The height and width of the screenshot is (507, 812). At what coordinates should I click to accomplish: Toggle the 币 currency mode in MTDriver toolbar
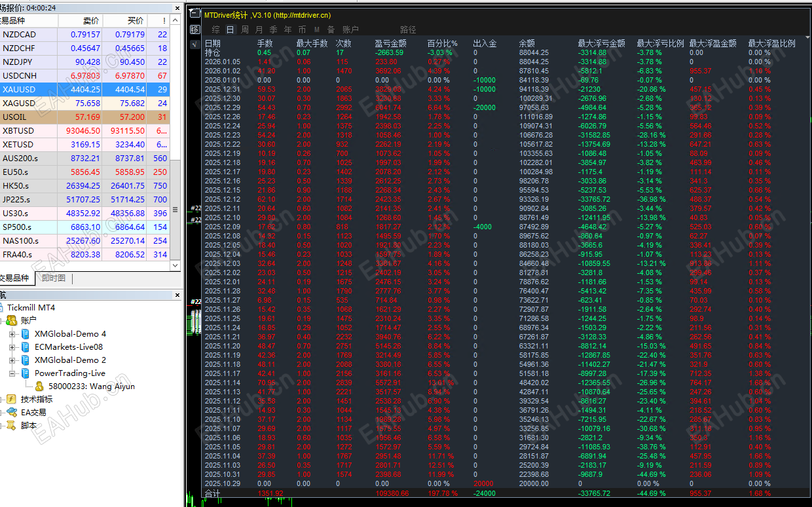point(301,29)
